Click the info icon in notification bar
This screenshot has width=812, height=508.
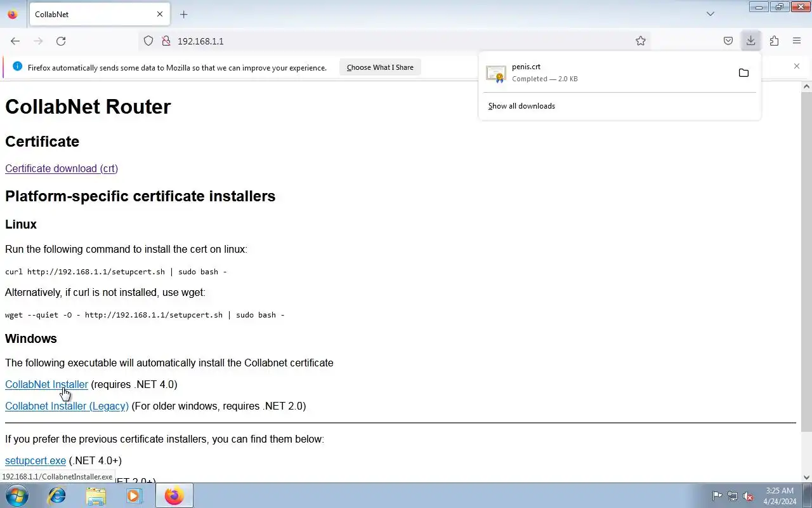coord(17,67)
